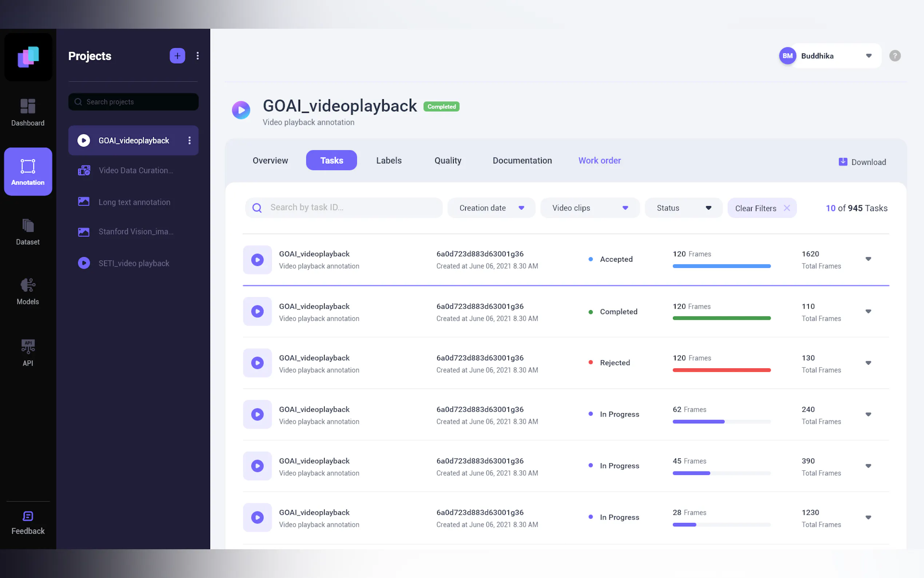Screen dimensions: 924x578
Task: Click the Projects panel kebab menu
Action: tap(198, 56)
